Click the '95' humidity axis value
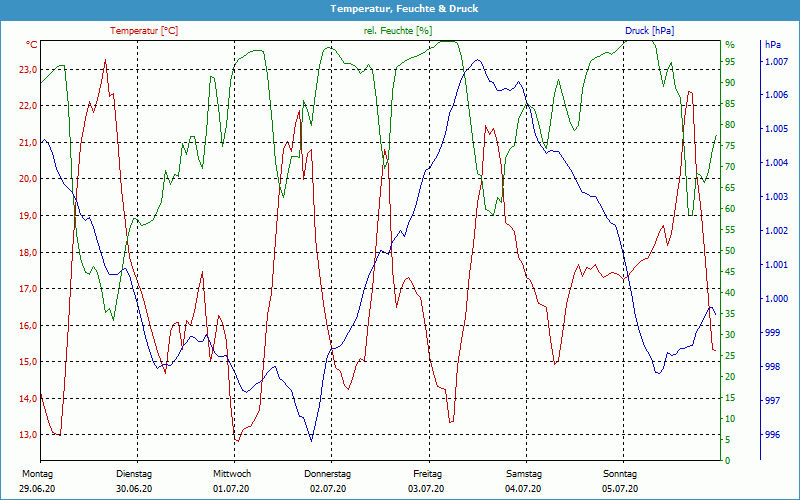This screenshot has height=500, width=800. pyautogui.click(x=730, y=62)
